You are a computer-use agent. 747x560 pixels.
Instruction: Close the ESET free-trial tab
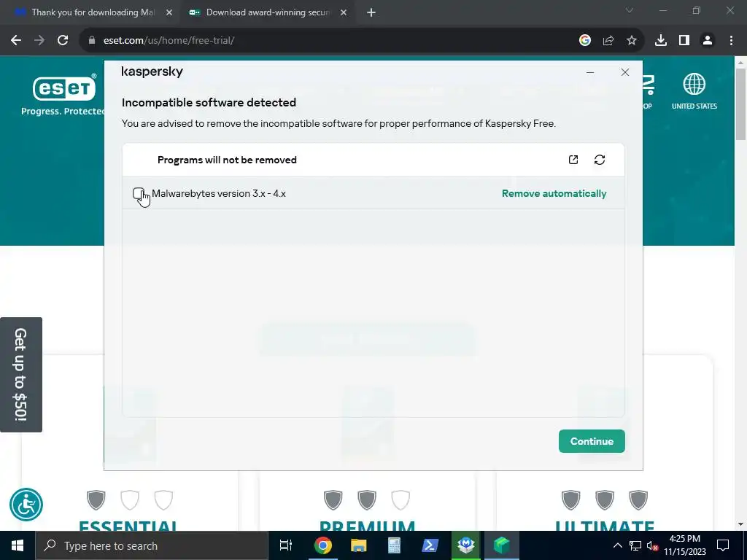tap(344, 13)
